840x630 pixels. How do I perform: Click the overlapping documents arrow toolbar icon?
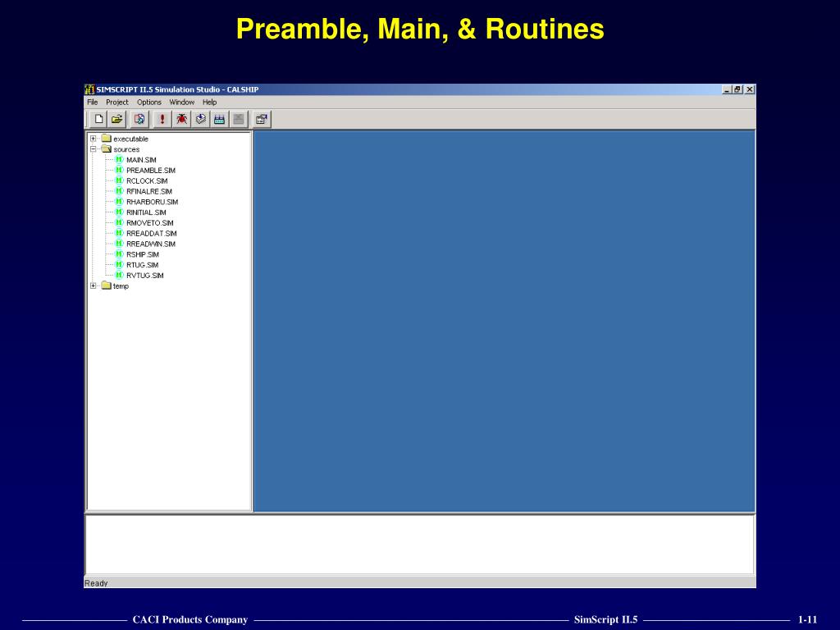(139, 119)
